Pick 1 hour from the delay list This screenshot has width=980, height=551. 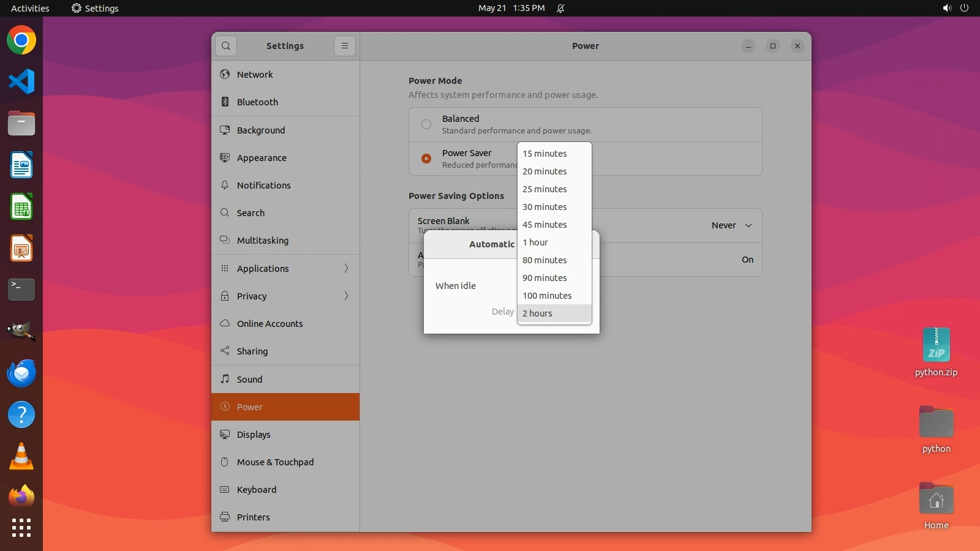pos(535,242)
